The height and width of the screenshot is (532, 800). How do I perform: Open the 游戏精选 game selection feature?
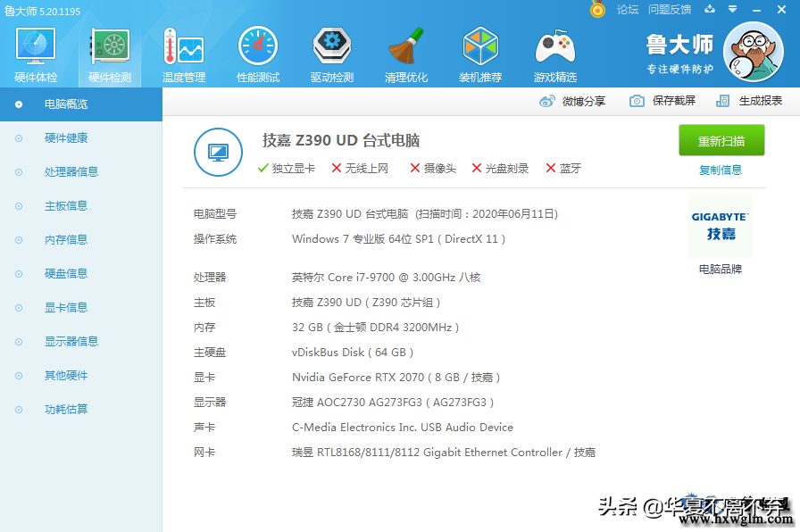tap(554, 49)
